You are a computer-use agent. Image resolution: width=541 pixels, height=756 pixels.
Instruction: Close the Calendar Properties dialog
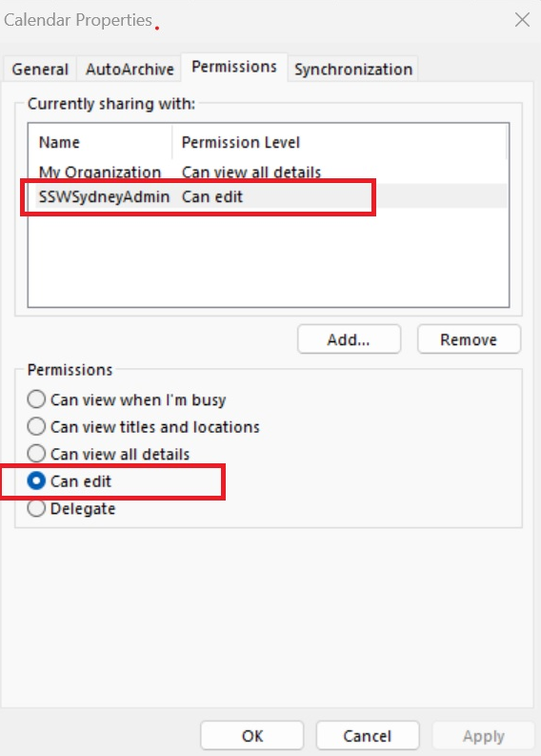[x=522, y=20]
